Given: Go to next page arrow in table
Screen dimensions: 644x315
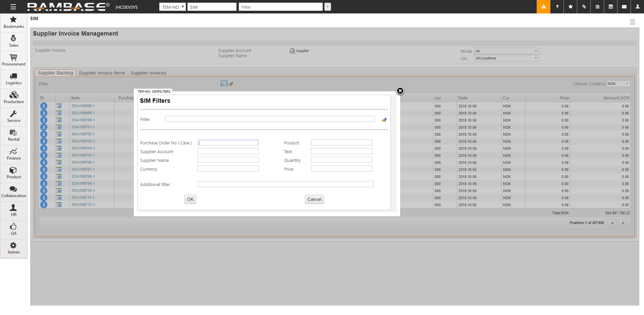Looking at the screenshot, I should (x=623, y=223).
